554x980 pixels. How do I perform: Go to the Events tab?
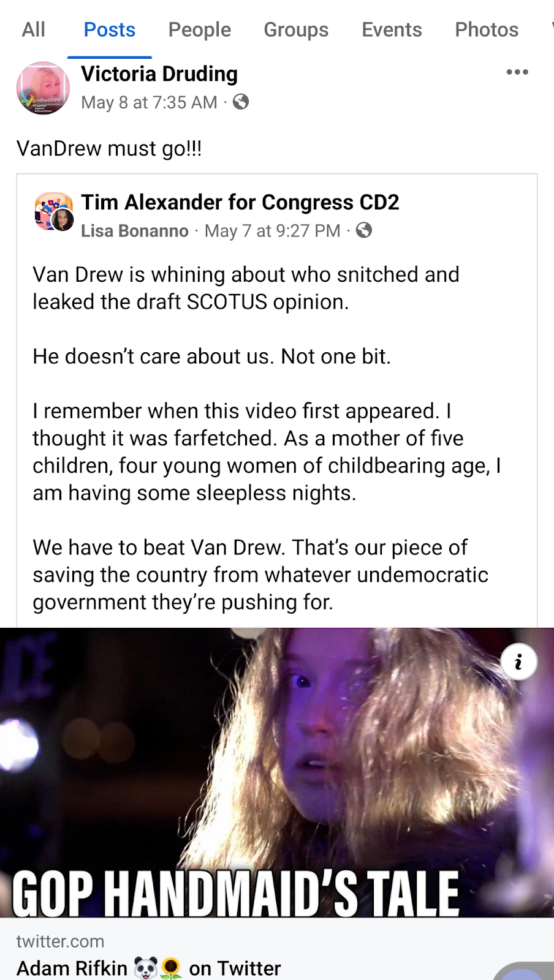coord(392,29)
